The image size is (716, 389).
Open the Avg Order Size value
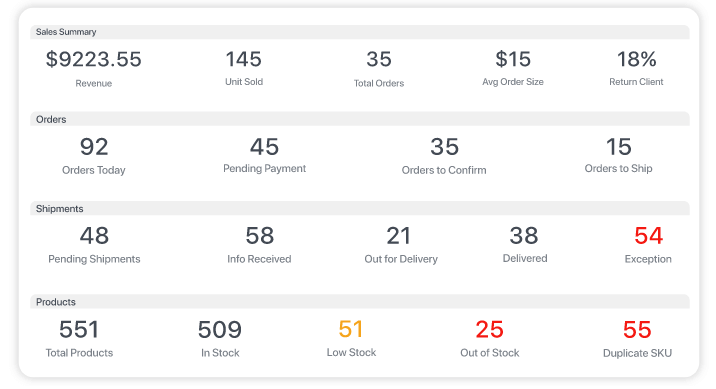(513, 68)
